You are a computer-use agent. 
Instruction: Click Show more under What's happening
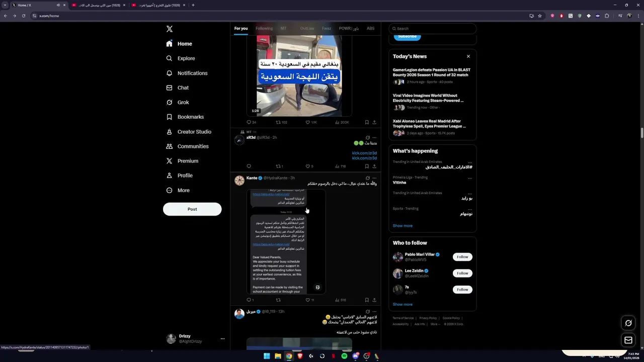tap(403, 226)
